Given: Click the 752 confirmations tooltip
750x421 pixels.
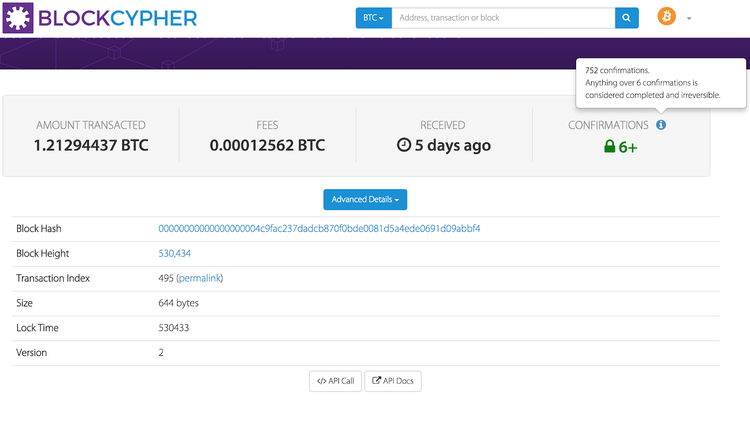Looking at the screenshot, I should click(x=660, y=83).
